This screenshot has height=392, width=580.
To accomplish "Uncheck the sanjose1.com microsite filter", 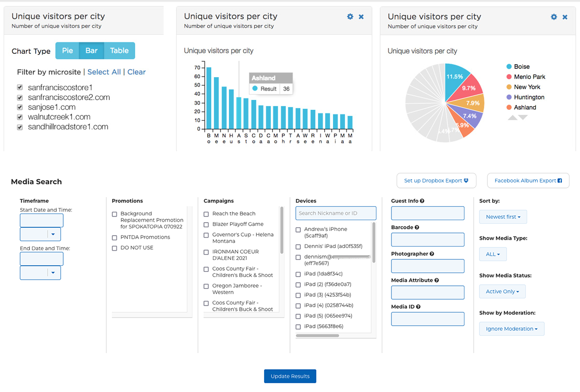I will (x=20, y=107).
